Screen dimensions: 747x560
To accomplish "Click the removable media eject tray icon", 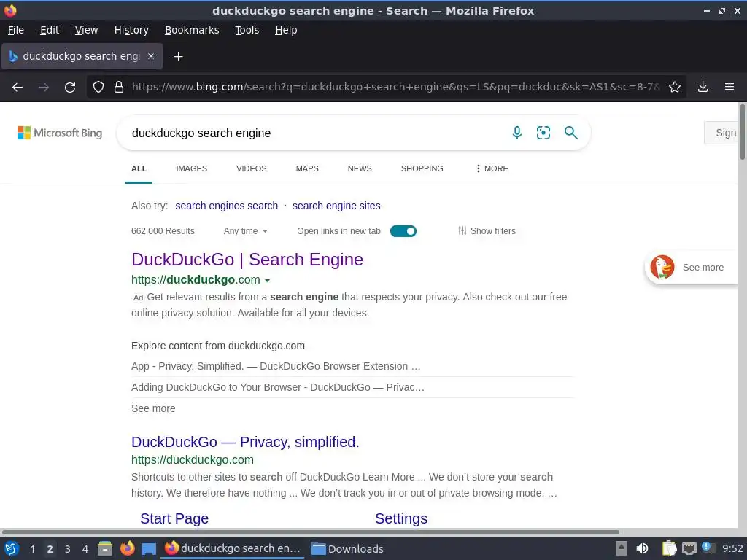I will (x=621, y=548).
